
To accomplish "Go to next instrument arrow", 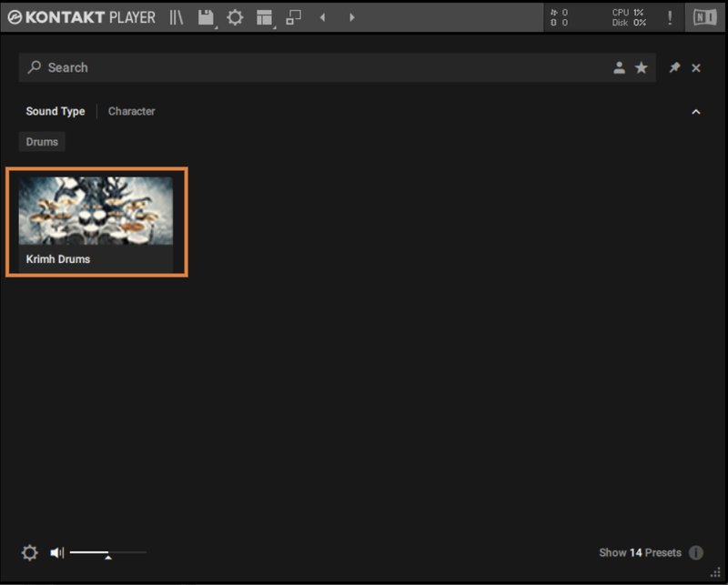I will click(352, 17).
